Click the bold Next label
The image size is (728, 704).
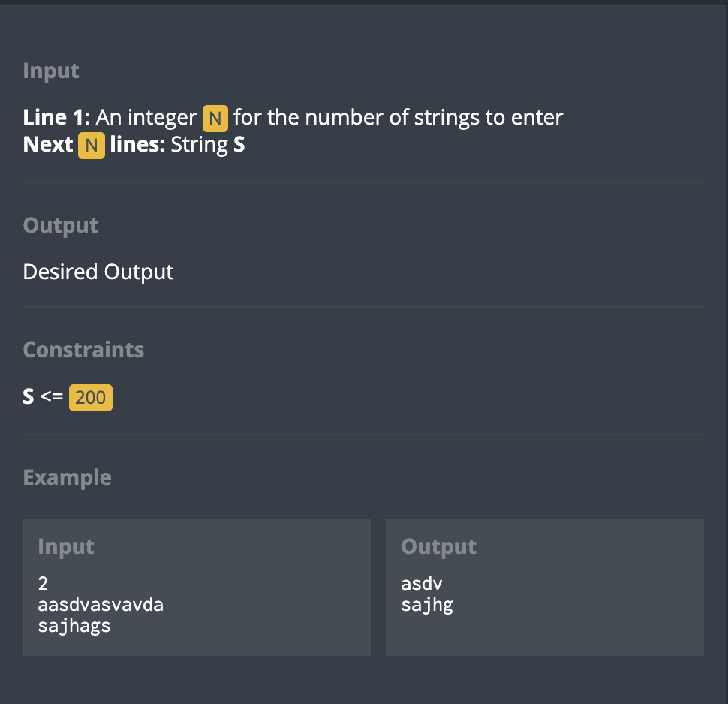click(48, 144)
